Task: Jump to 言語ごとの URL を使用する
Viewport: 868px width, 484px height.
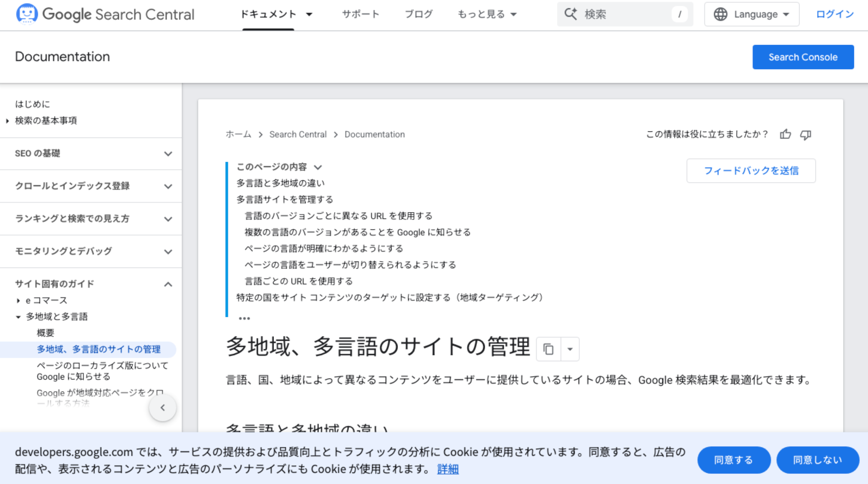Action: tap(298, 281)
